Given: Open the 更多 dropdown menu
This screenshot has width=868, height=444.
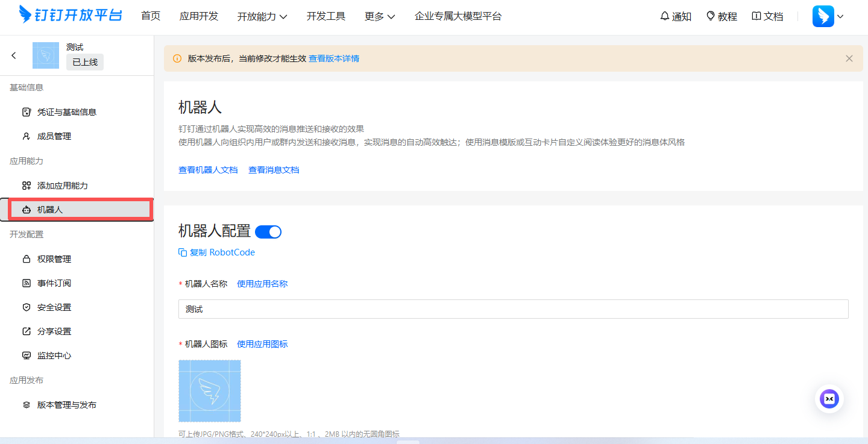Looking at the screenshot, I should tap(379, 16).
